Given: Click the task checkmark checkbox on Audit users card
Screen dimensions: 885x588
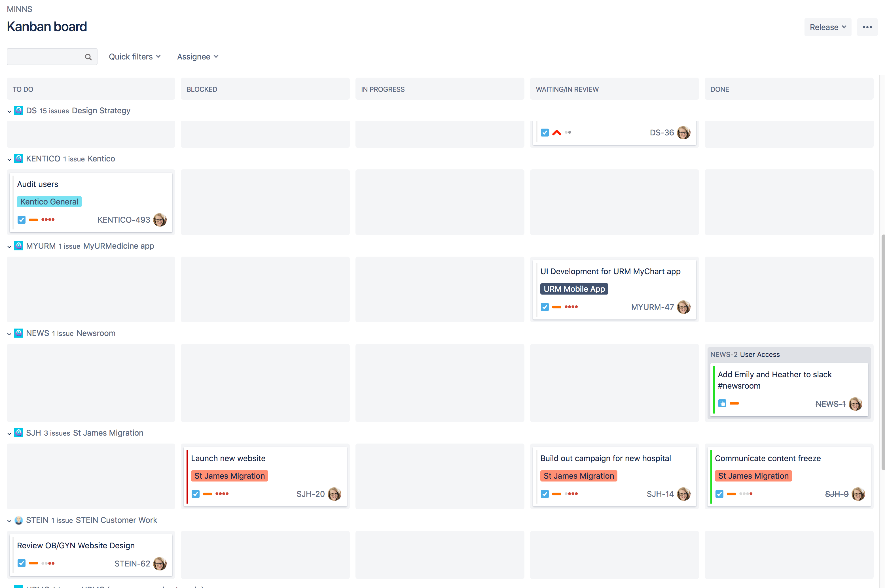Looking at the screenshot, I should click(21, 220).
